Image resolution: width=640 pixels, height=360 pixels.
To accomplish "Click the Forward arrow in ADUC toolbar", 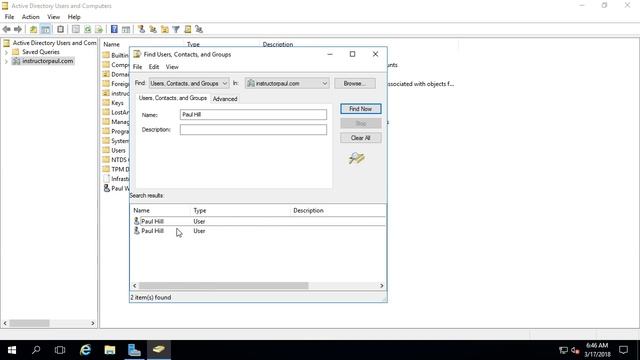I will point(18,29).
